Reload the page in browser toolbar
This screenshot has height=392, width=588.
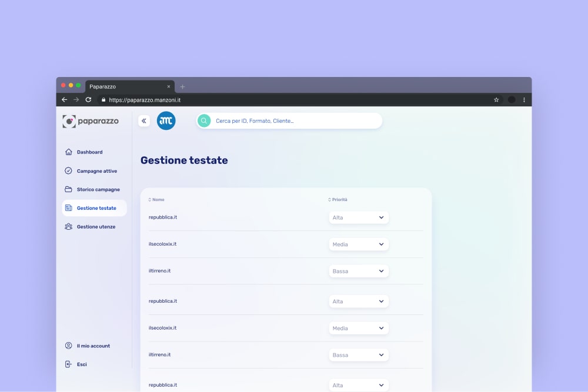tap(88, 100)
